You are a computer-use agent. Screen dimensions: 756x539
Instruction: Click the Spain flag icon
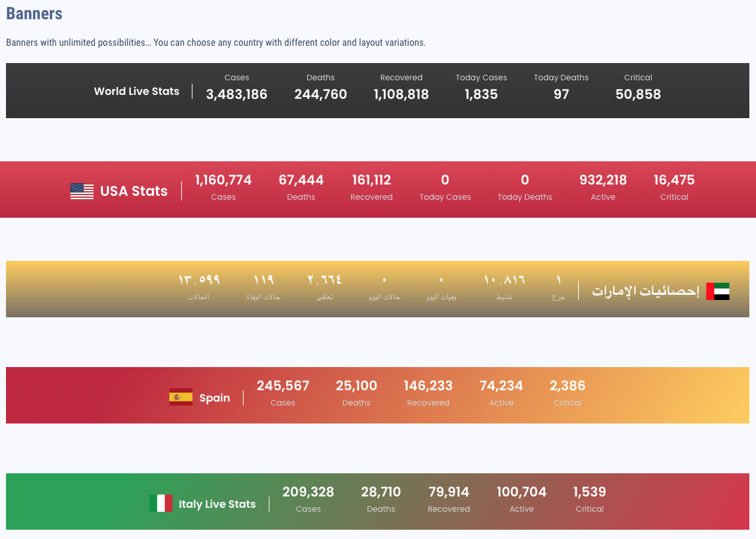point(181,398)
